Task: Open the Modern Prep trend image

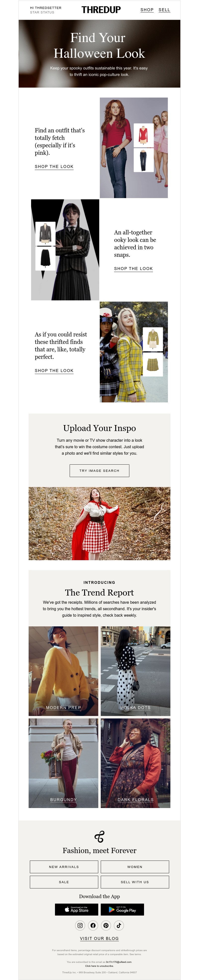Action: tap(63, 671)
